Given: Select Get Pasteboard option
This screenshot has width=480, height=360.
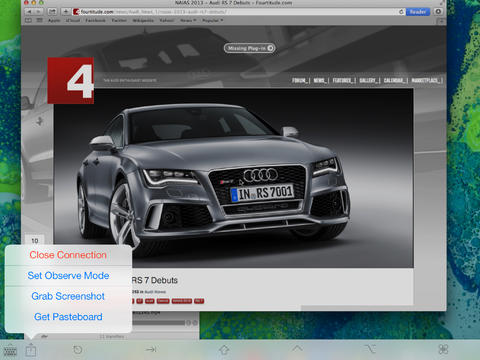Looking at the screenshot, I should click(x=68, y=317).
